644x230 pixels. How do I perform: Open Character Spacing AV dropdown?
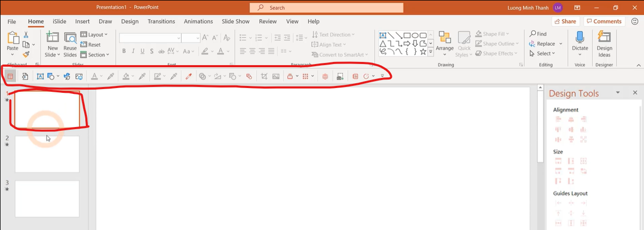(x=173, y=51)
